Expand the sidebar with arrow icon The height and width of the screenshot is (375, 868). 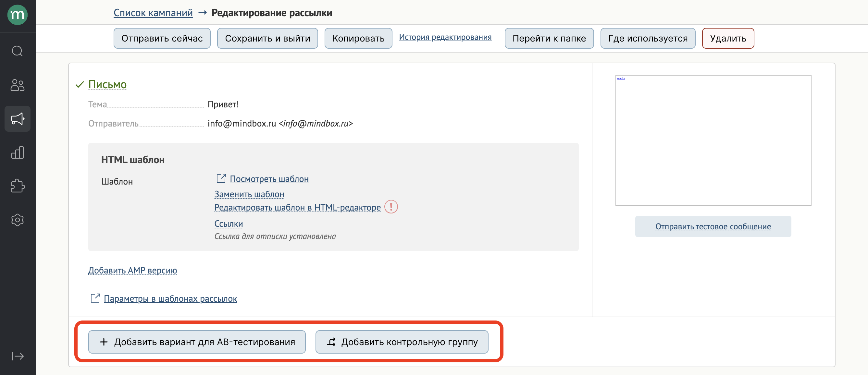click(x=18, y=356)
